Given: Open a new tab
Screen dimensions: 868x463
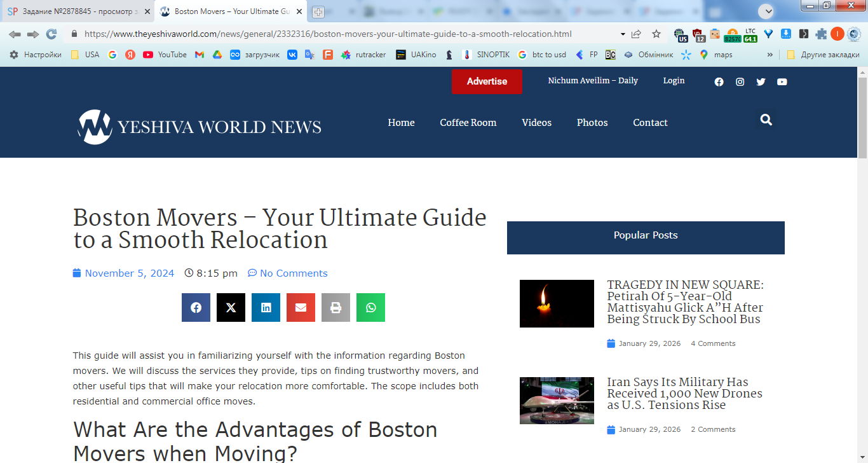Looking at the screenshot, I should tap(318, 12).
